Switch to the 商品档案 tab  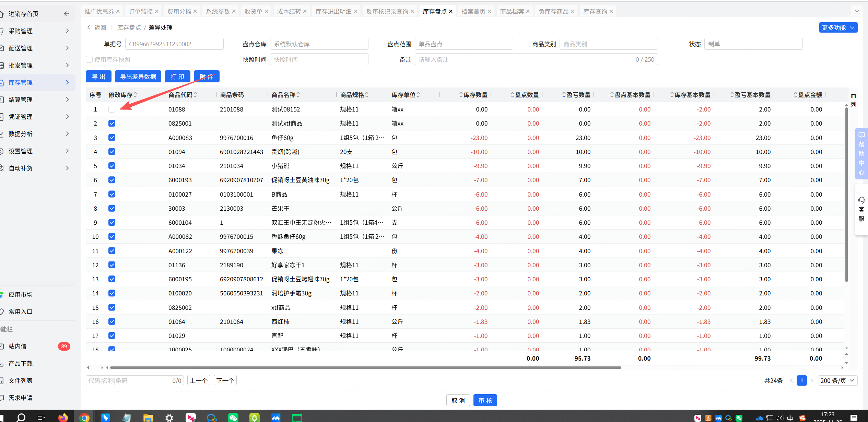[512, 11]
